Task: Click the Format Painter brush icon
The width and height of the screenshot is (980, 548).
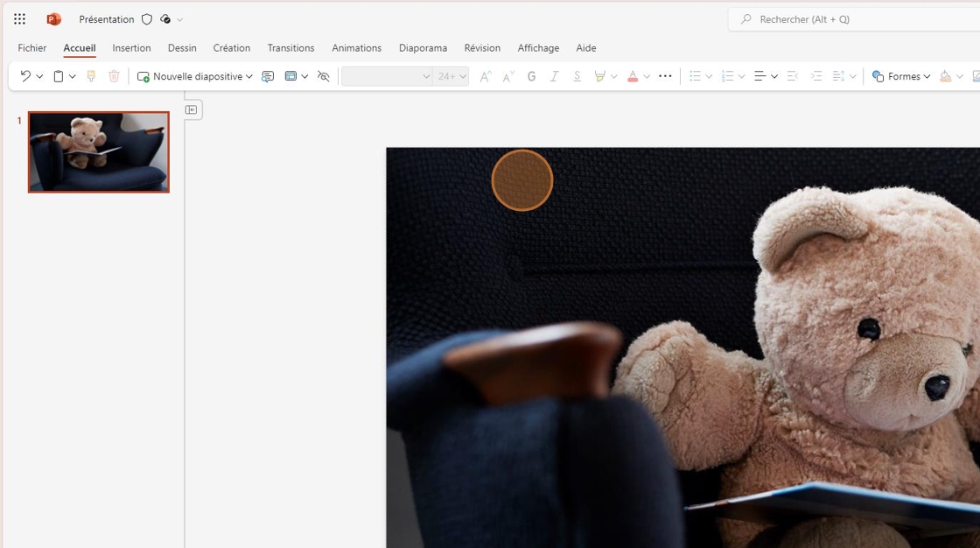Action: pos(91,76)
